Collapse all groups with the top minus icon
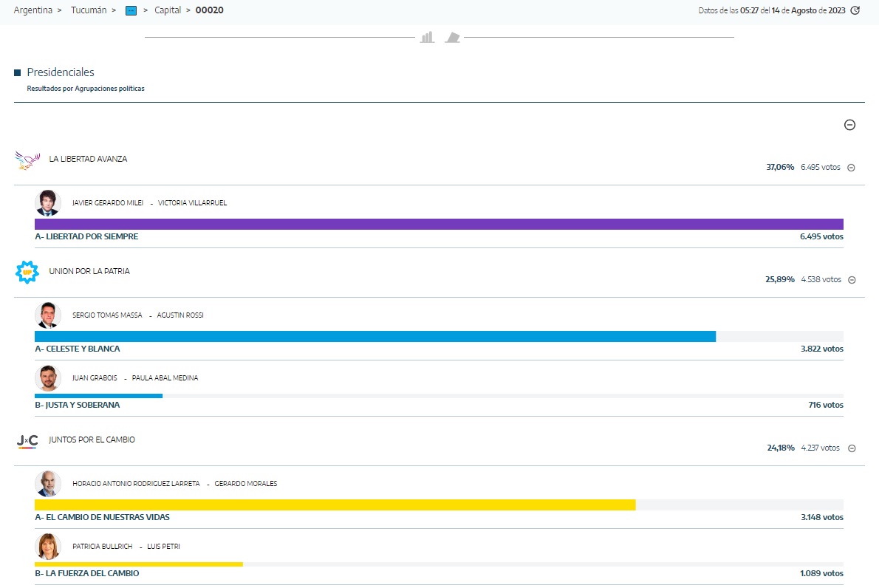Screen dimensions: 879x588 (850, 125)
